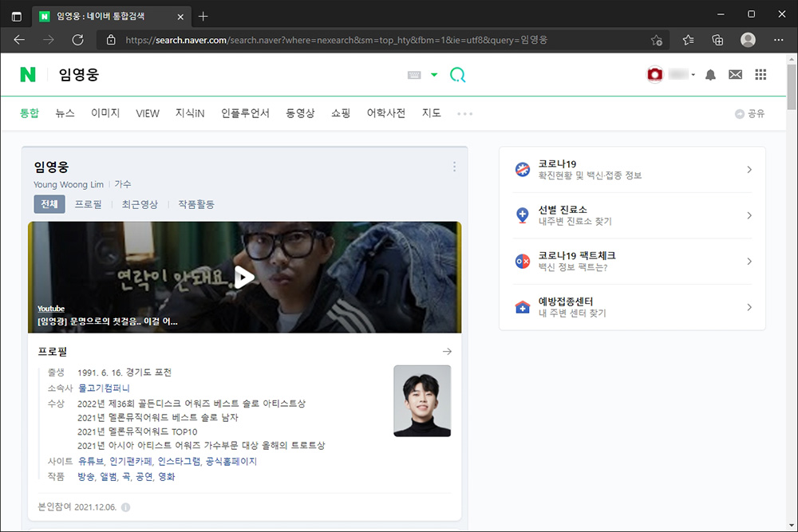Switch to the 지도 tab
Image resolution: width=798 pixels, height=532 pixels.
click(431, 113)
